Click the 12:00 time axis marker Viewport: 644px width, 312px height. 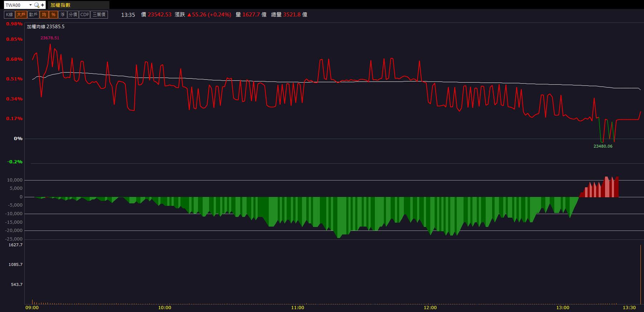coord(430,308)
